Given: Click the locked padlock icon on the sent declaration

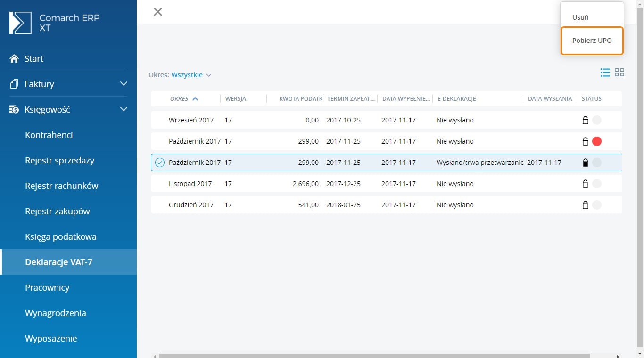Looking at the screenshot, I should [586, 163].
